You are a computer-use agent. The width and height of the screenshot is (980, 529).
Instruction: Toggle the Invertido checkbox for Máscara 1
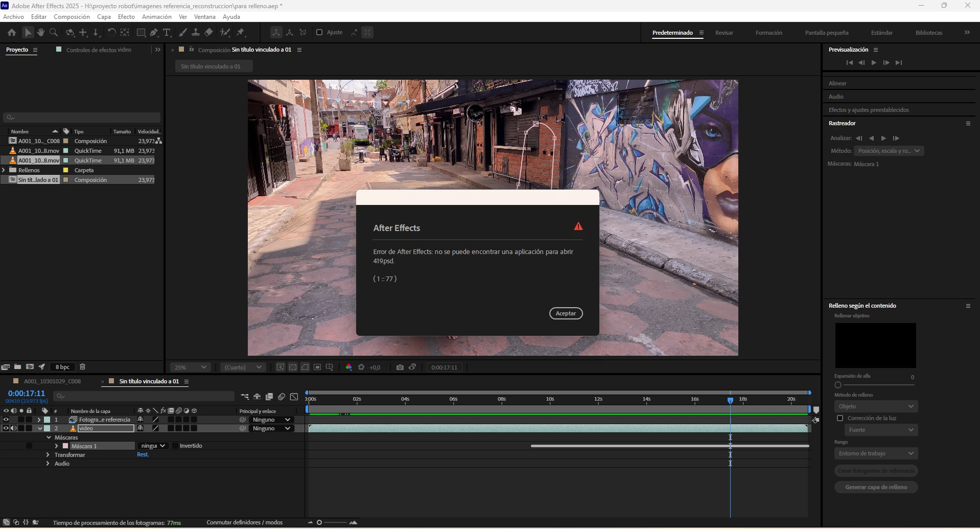click(175, 446)
